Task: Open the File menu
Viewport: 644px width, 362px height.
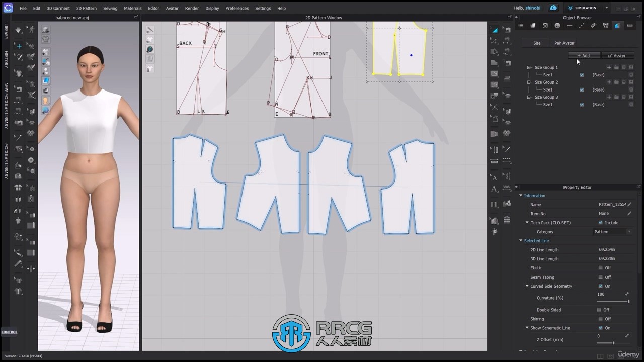Action: click(23, 8)
